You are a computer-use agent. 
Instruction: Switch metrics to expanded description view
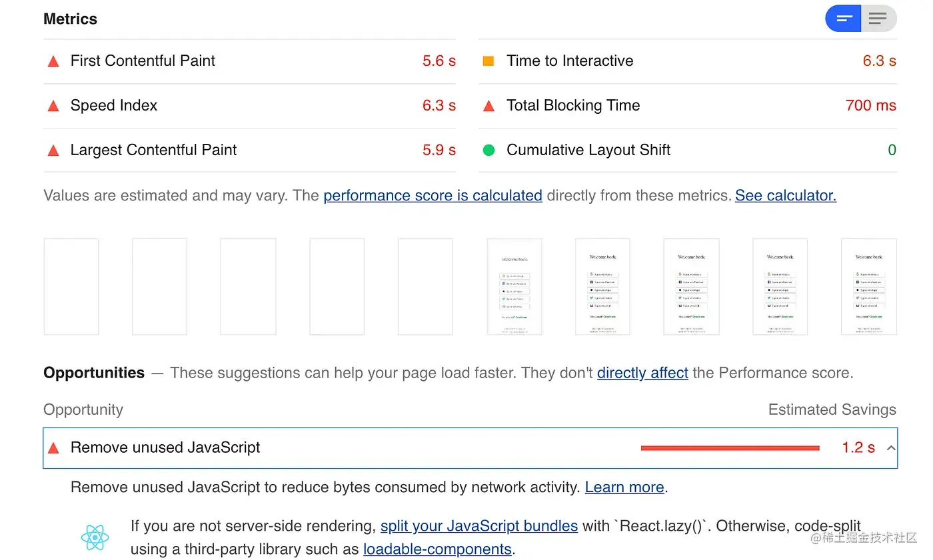click(x=878, y=18)
